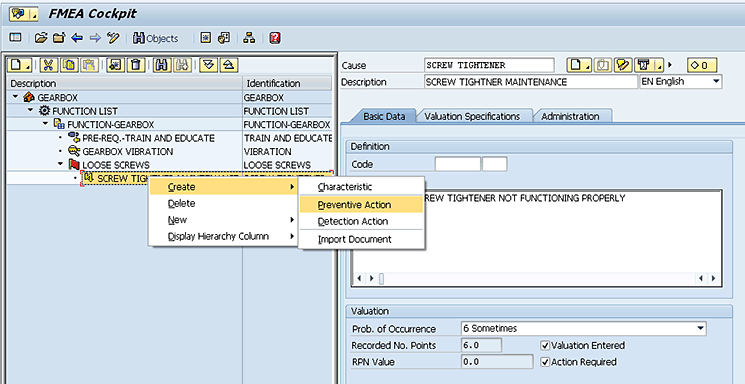Open the Prob. of Occurrence dropdown
Image resolution: width=745 pixels, height=384 pixels.
click(x=700, y=328)
